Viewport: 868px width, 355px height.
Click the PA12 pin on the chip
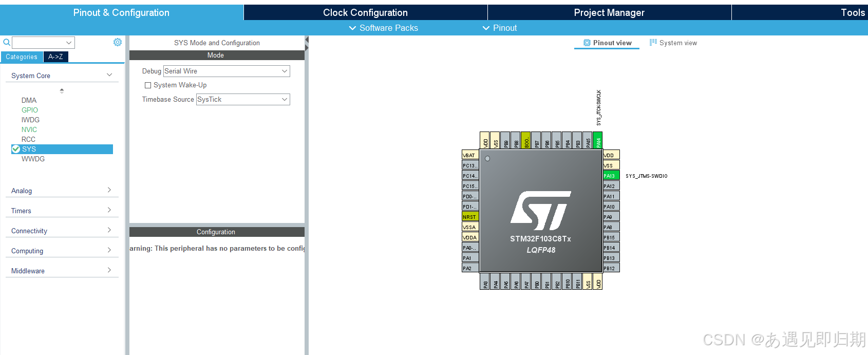point(611,186)
